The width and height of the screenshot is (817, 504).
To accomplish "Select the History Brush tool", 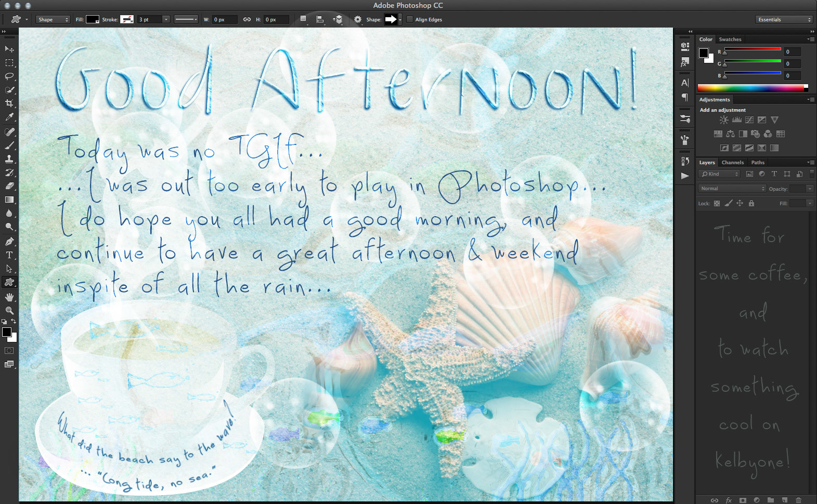I will [x=9, y=173].
